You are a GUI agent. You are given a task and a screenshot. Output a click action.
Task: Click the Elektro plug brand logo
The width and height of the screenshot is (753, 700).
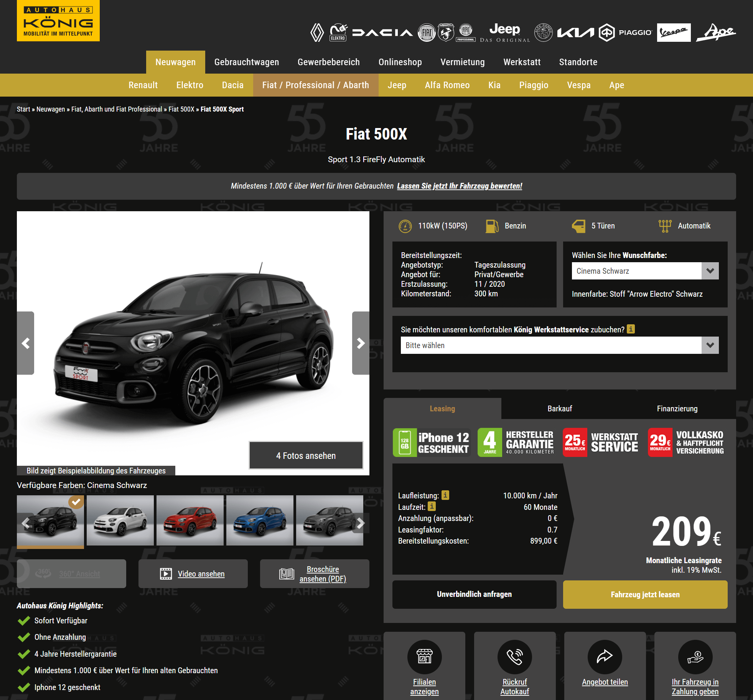(338, 33)
